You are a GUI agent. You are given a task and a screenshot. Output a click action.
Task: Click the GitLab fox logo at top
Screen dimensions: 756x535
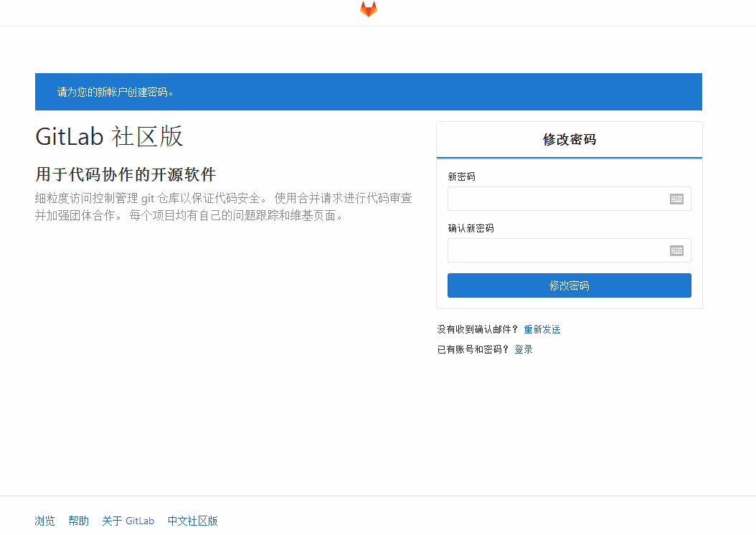(x=369, y=9)
